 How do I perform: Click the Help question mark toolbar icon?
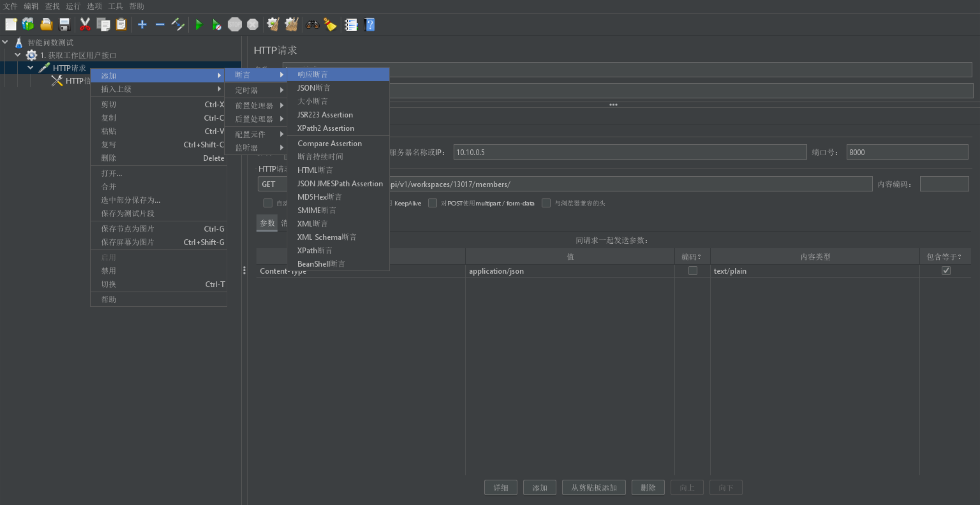[369, 25]
